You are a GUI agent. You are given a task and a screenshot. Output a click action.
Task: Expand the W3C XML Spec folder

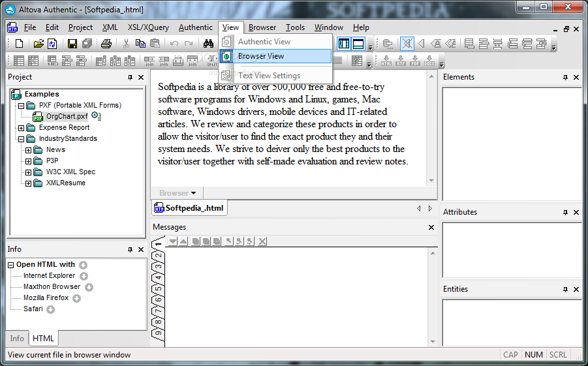(29, 172)
